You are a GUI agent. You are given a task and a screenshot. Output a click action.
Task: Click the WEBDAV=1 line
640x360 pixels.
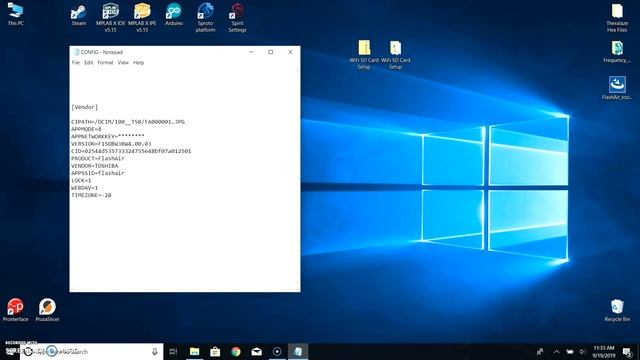pos(84,188)
